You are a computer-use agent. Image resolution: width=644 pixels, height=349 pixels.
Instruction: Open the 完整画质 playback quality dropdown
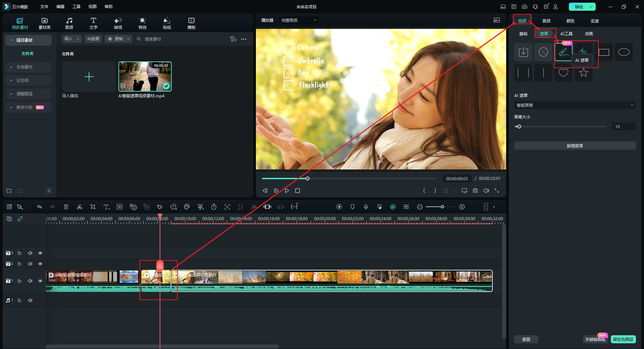coord(299,20)
